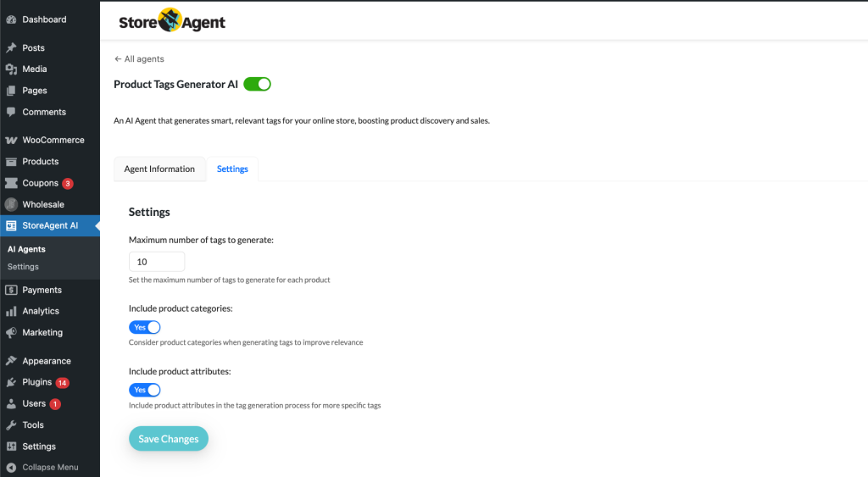The width and height of the screenshot is (868, 477).
Task: Click the Posts pushpin icon
Action: [11, 48]
